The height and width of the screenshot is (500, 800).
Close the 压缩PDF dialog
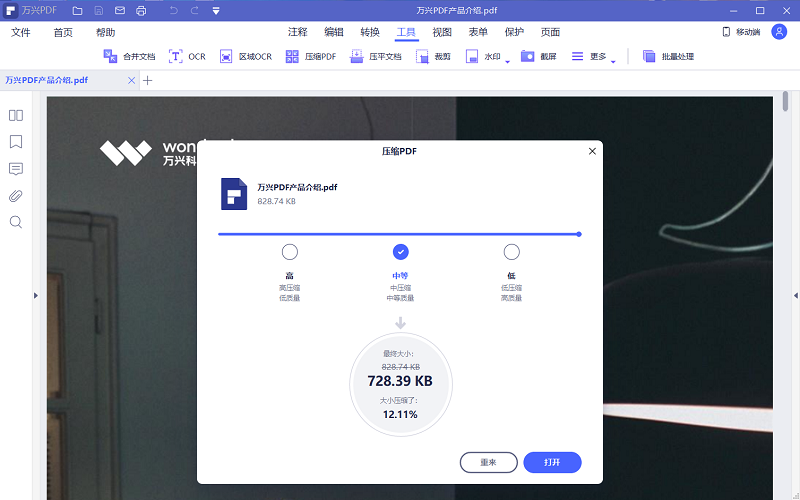coord(592,151)
